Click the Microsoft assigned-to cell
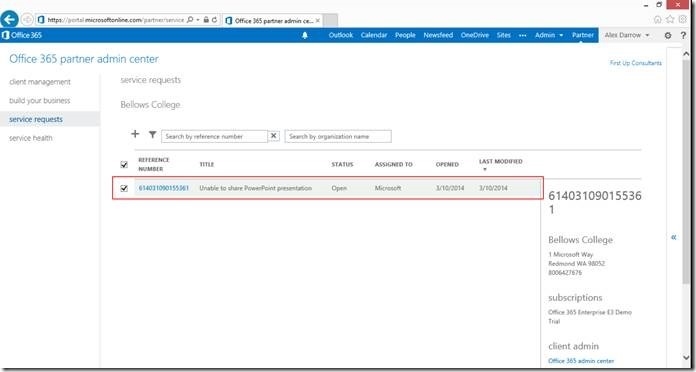 [x=388, y=188]
